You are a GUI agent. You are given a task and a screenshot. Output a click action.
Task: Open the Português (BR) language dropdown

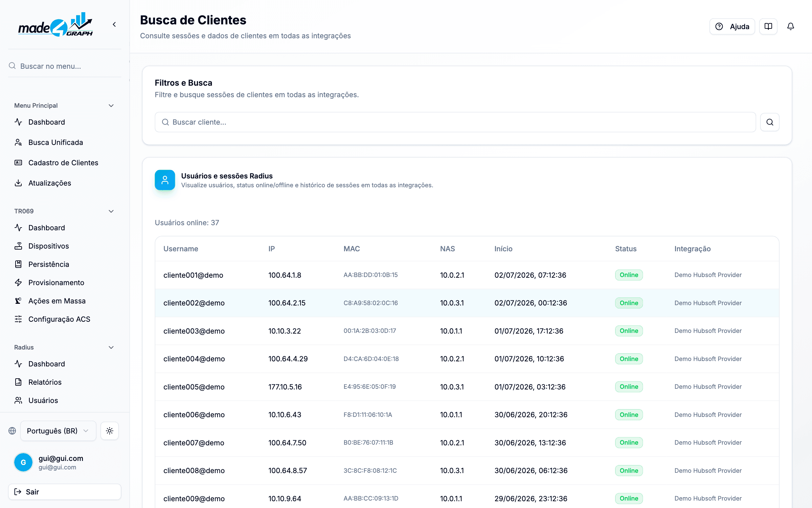pos(58,431)
